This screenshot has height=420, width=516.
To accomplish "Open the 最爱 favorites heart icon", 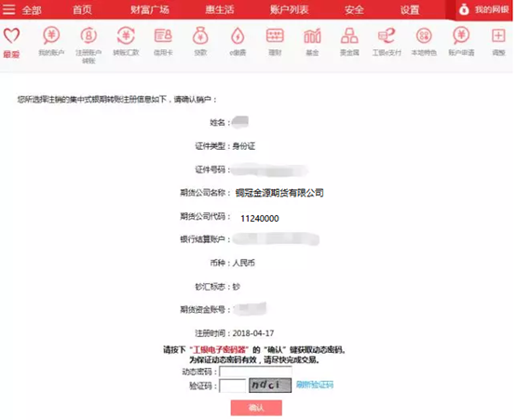I will click(11, 36).
